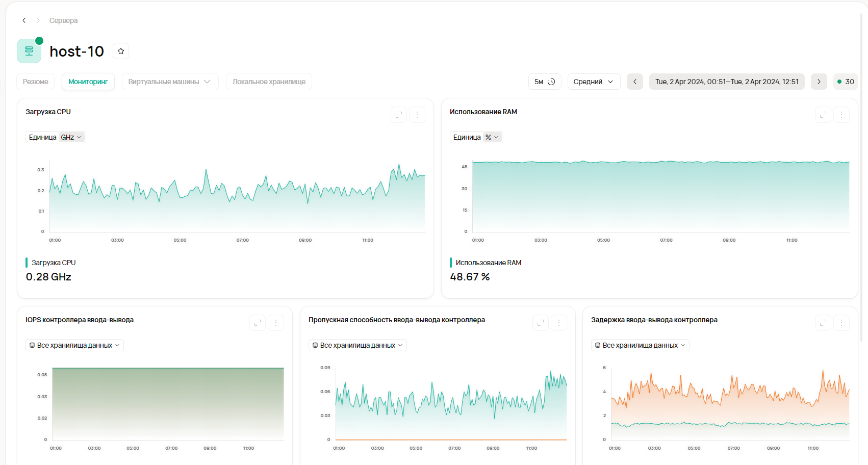The height and width of the screenshot is (465, 868).
Task: Open the Использование RAM three-dot menu
Action: click(x=841, y=115)
